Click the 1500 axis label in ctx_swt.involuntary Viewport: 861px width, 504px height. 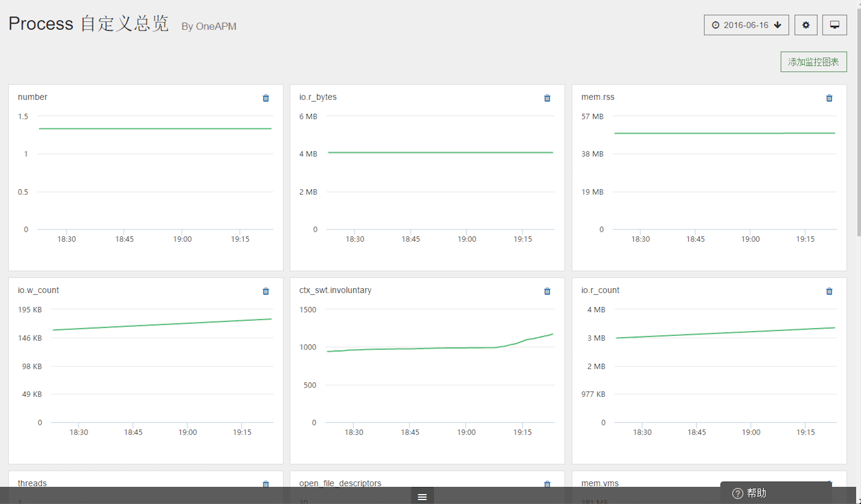pyautogui.click(x=308, y=310)
